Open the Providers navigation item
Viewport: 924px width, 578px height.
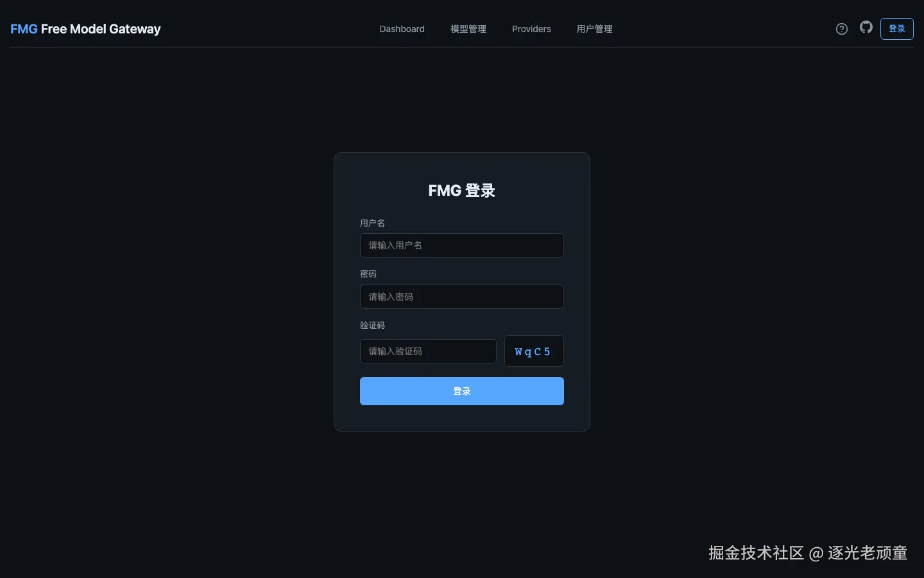tap(531, 29)
